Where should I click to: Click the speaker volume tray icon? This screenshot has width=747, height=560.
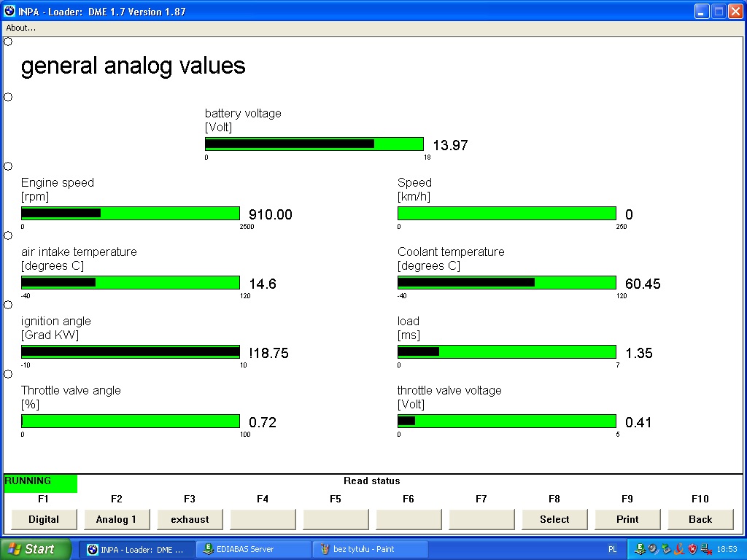point(653,549)
